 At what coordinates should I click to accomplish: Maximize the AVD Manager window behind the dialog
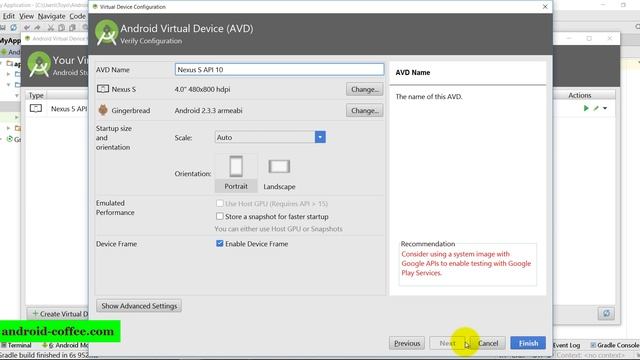589,38
